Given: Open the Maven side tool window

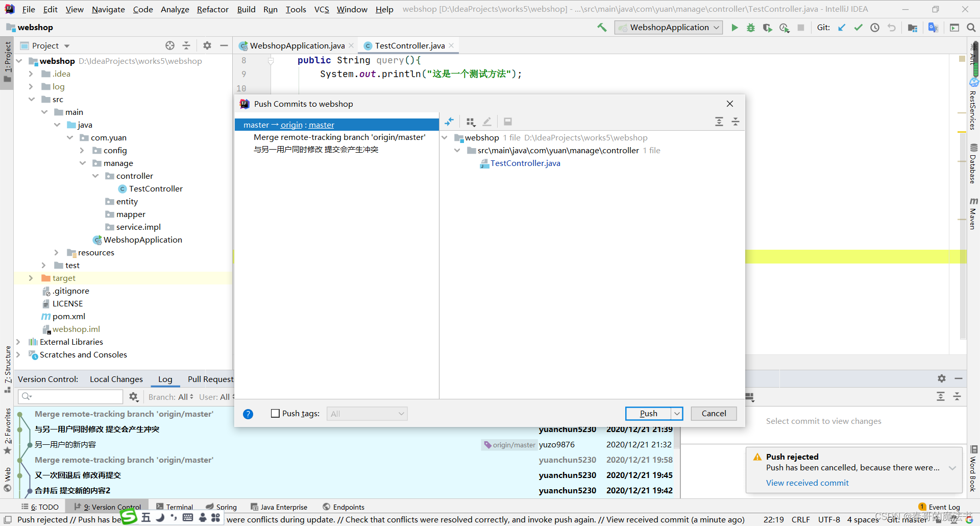Looking at the screenshot, I should click(973, 213).
